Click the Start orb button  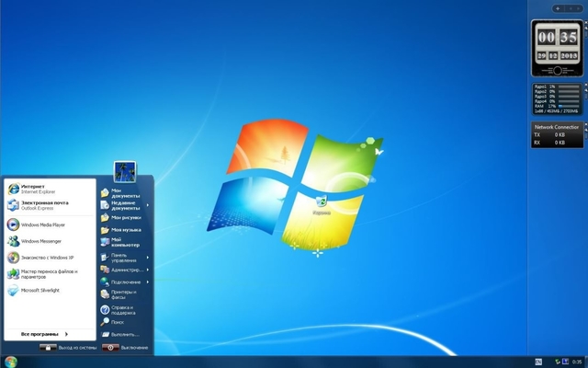(x=11, y=362)
